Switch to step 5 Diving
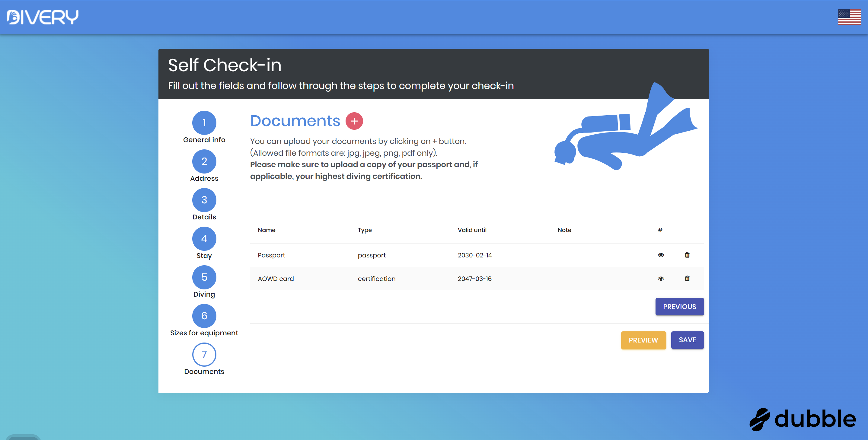Image resolution: width=868 pixels, height=440 pixels. (204, 277)
